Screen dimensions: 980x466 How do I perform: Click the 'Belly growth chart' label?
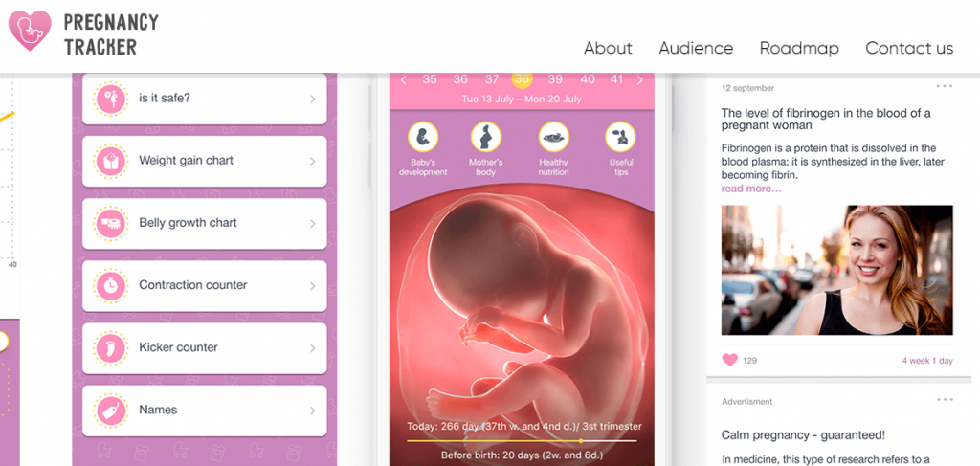tap(189, 223)
